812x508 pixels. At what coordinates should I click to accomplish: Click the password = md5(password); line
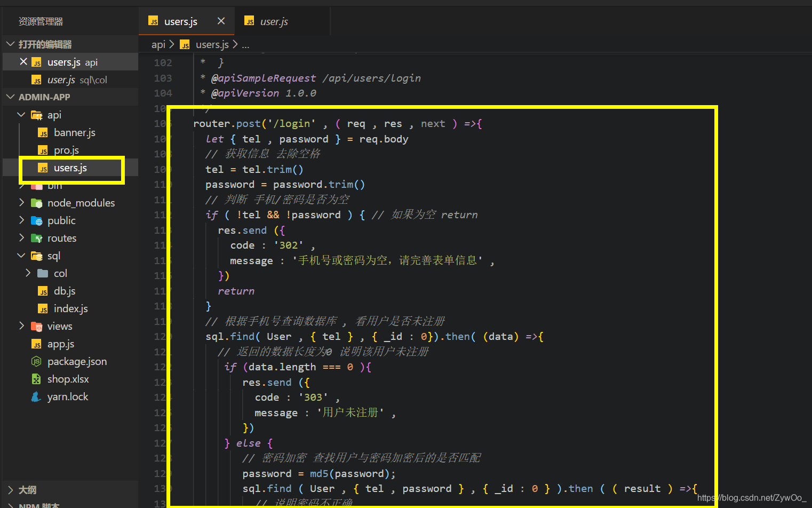point(319,473)
